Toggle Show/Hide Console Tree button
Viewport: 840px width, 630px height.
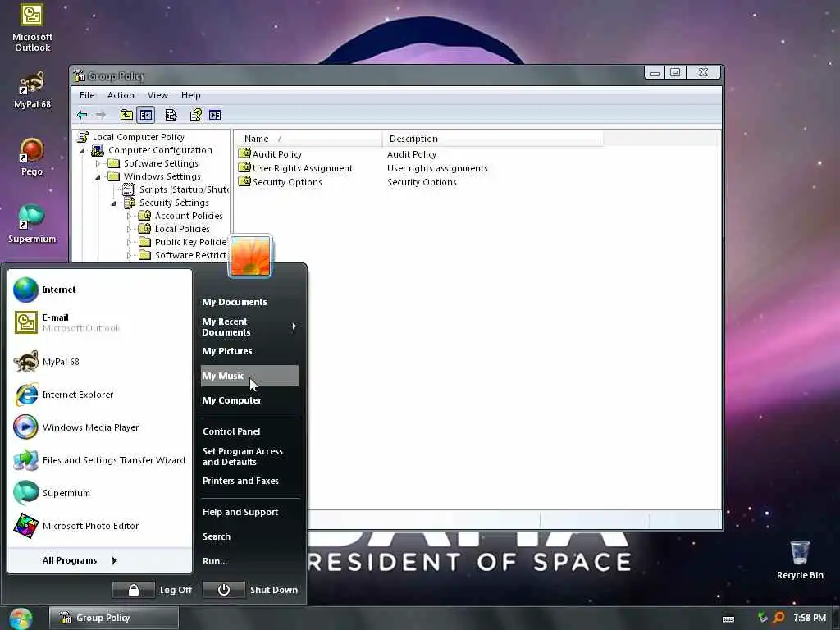pyautogui.click(x=146, y=115)
